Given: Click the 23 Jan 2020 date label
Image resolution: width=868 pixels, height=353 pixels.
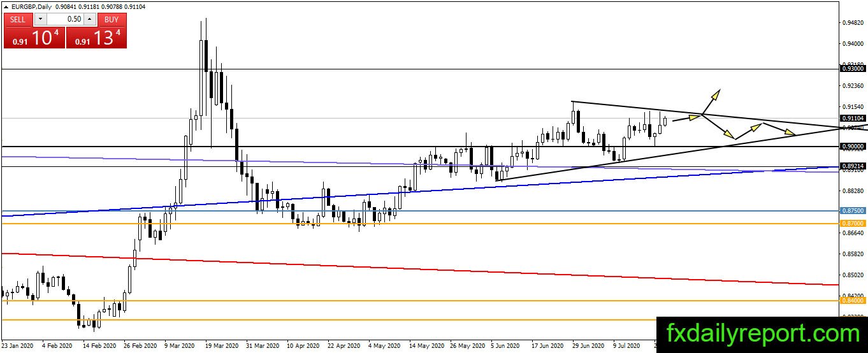Looking at the screenshot, I should [x=17, y=346].
